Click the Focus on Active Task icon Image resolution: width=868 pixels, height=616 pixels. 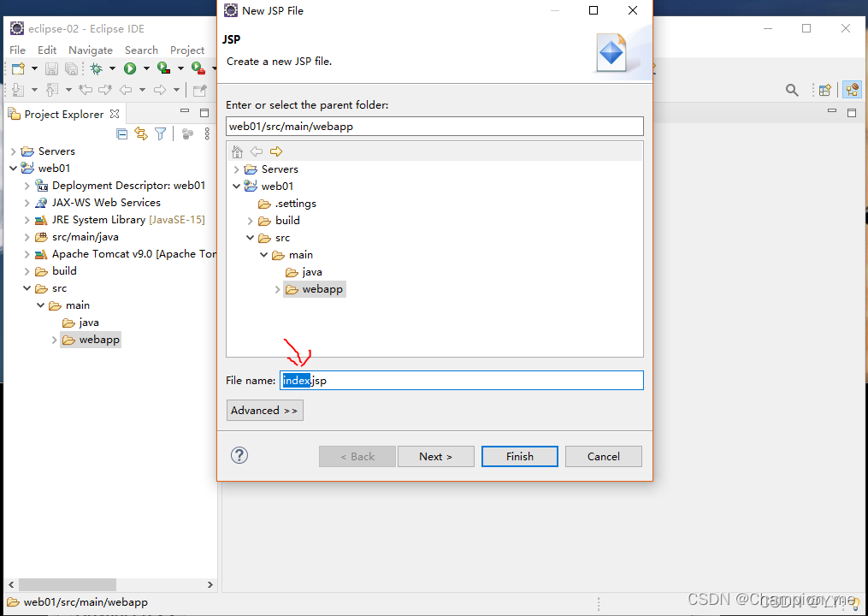tap(187, 133)
